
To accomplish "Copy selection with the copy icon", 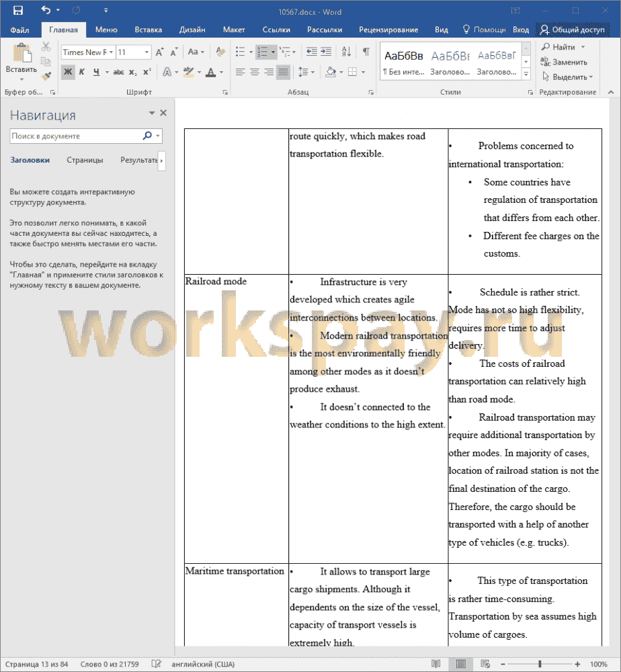I will [x=46, y=61].
